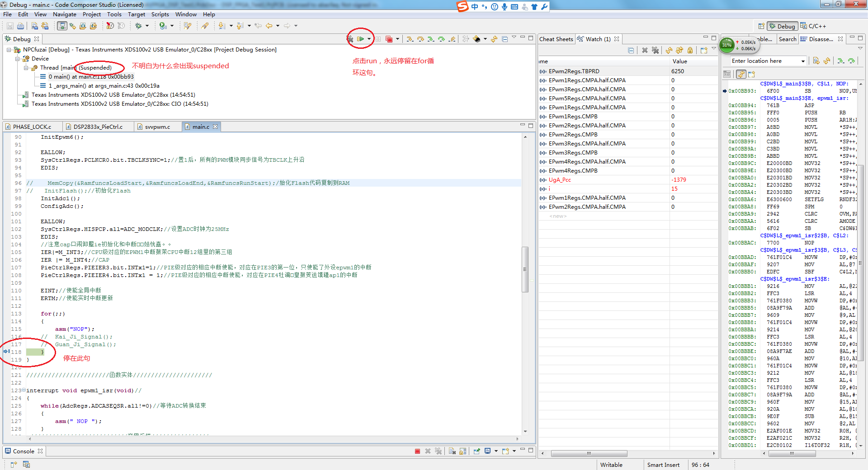Click the green bug Debug launch icon
The image size is (868, 470).
(x=139, y=26)
